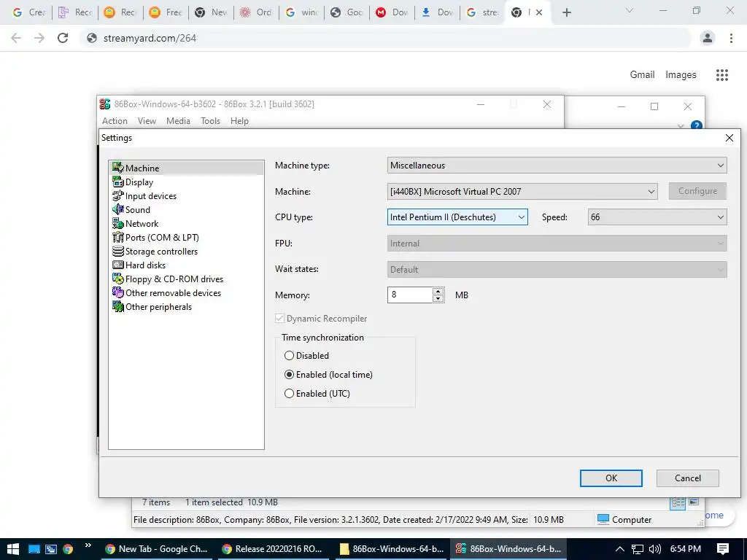Image resolution: width=747 pixels, height=560 pixels.
Task: Switch to New Tab Chrome taskbar window
Action: click(156, 549)
